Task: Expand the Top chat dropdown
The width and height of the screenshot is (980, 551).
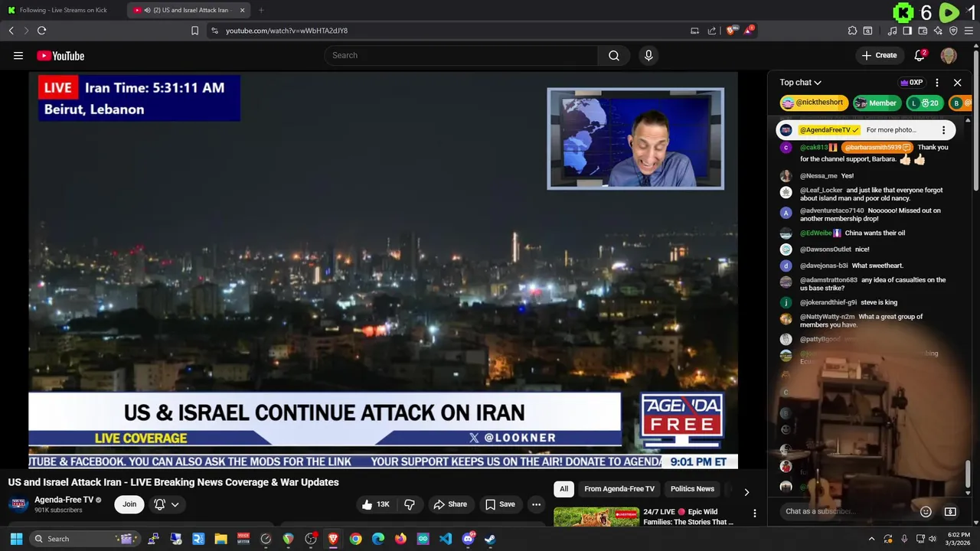Action: pos(801,83)
